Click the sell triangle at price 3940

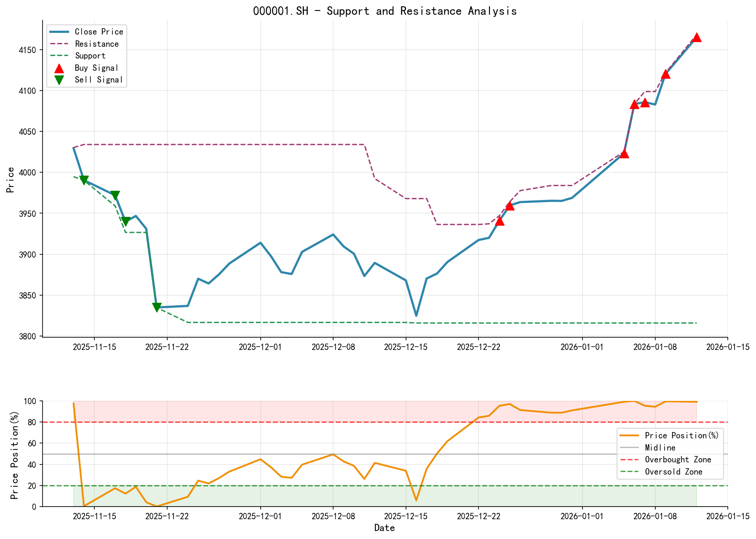coord(126,220)
